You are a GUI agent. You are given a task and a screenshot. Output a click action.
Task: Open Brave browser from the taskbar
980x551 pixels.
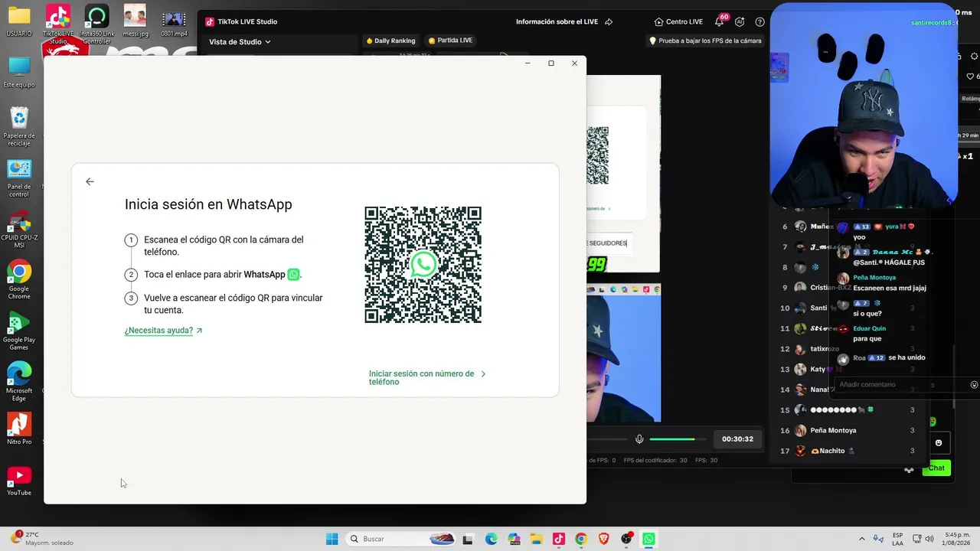point(603,539)
